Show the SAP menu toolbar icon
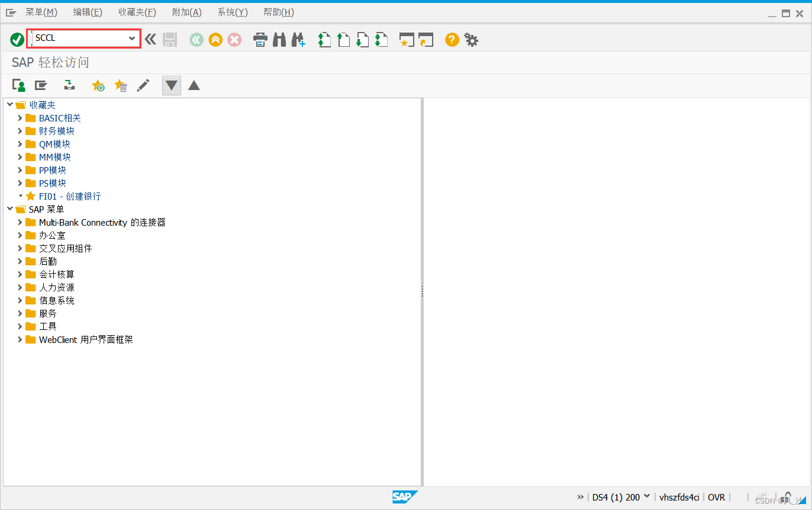 click(x=41, y=85)
